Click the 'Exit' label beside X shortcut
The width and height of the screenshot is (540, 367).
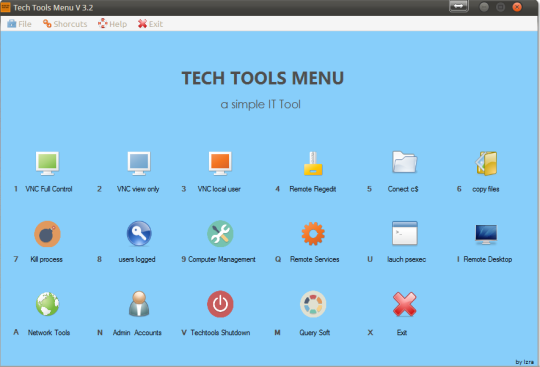point(402,333)
